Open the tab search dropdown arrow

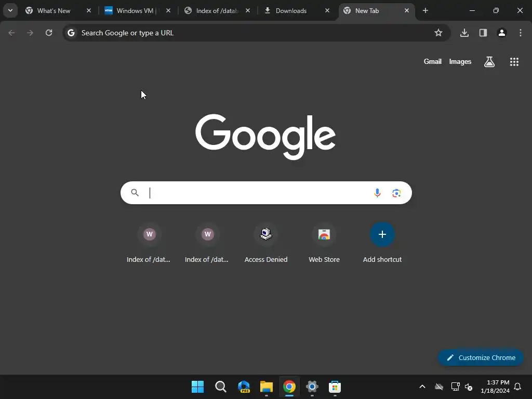(x=10, y=10)
